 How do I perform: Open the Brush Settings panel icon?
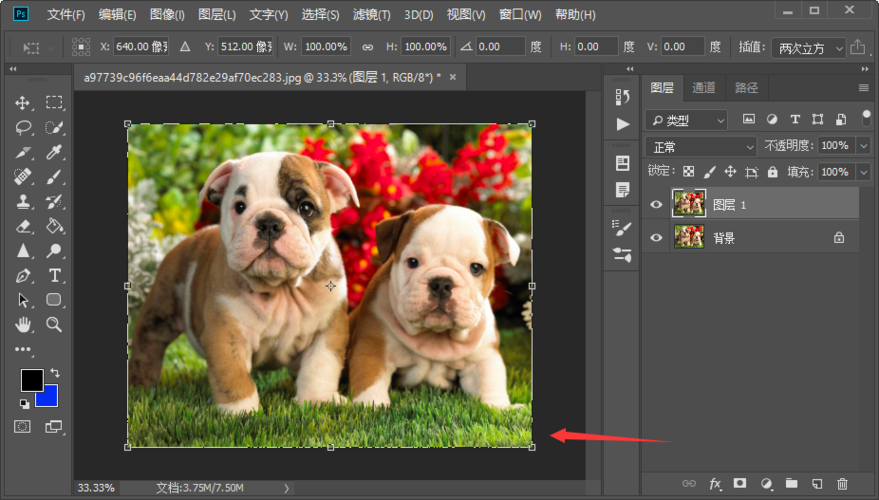[x=622, y=228]
